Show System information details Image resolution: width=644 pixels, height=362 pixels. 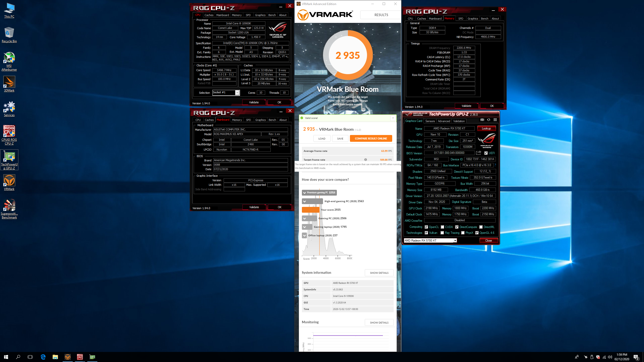pyautogui.click(x=379, y=273)
